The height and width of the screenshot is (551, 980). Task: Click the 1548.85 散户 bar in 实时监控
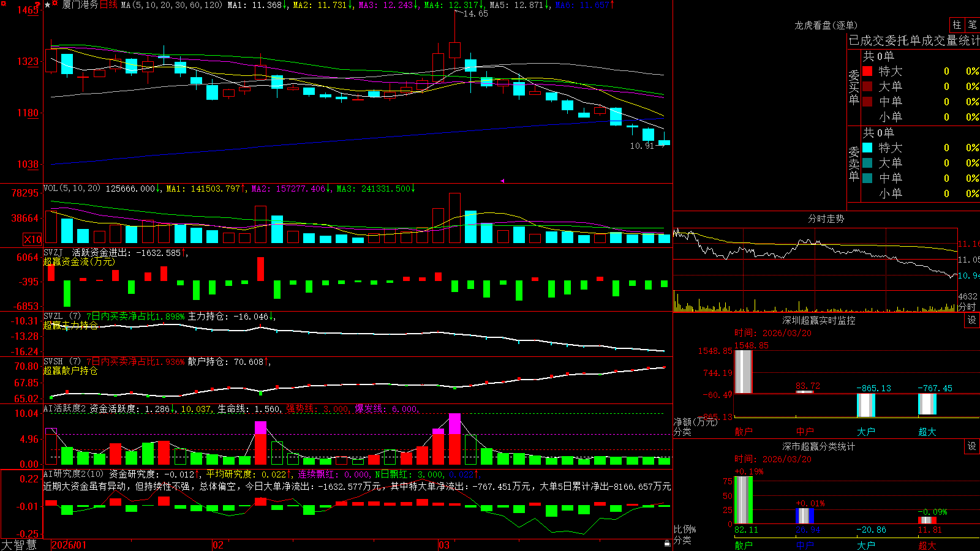(x=744, y=372)
